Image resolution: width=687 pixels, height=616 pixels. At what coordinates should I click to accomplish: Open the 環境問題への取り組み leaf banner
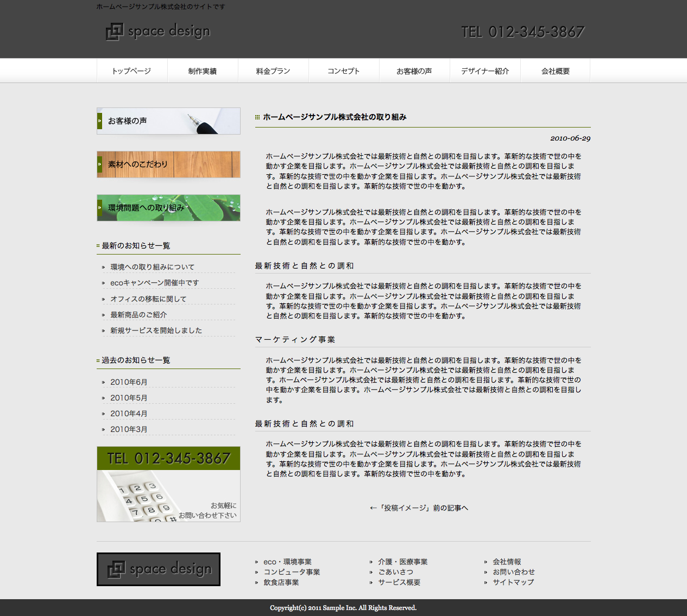[168, 208]
